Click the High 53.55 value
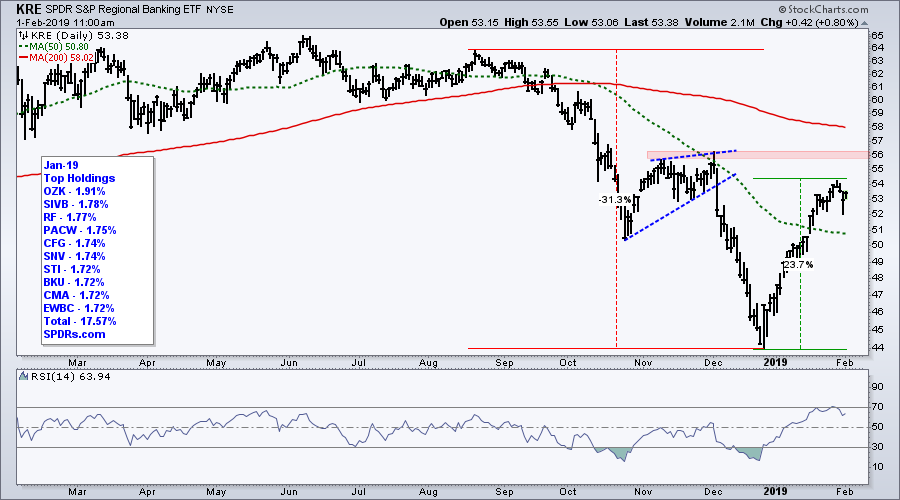 click(532, 22)
